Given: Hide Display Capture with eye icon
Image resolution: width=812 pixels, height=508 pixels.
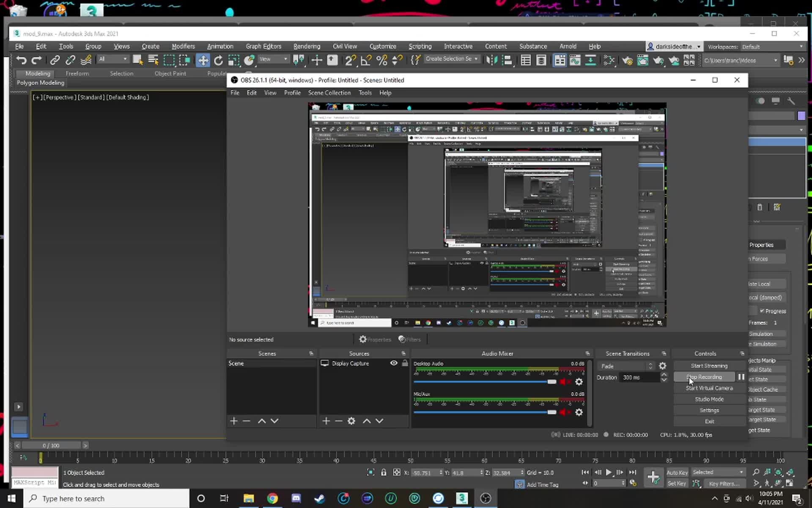Looking at the screenshot, I should (x=394, y=363).
